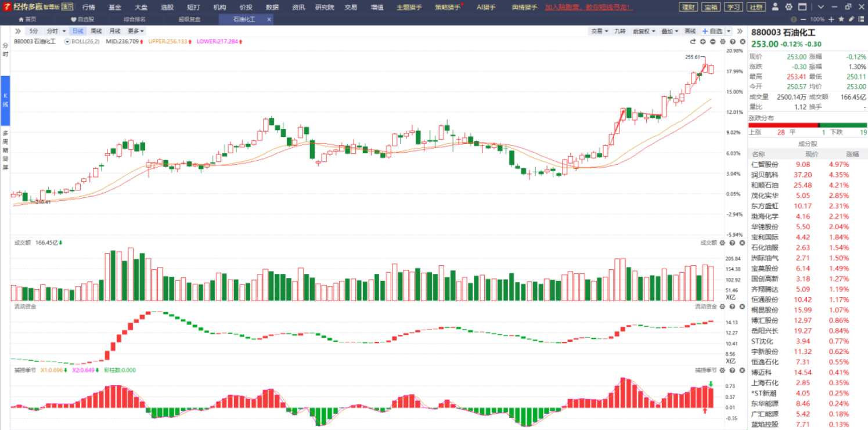Open the 更多 periods dropdown
This screenshot has height=430, width=868.
point(136,31)
